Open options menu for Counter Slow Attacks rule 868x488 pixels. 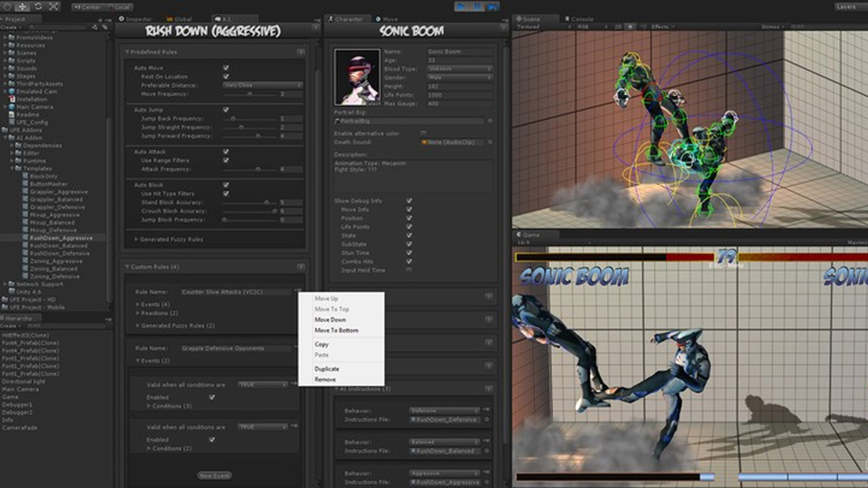click(296, 291)
